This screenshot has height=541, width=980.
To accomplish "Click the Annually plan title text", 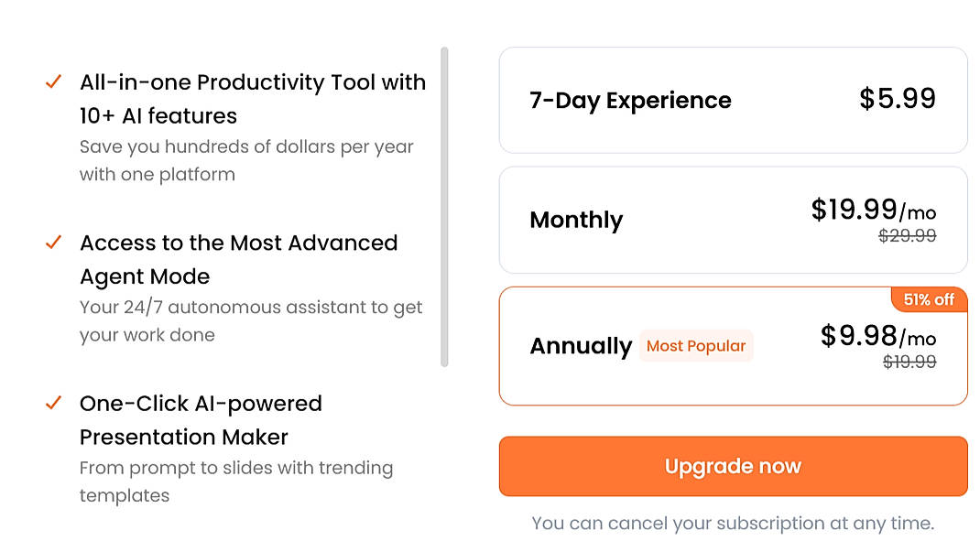I will (581, 346).
